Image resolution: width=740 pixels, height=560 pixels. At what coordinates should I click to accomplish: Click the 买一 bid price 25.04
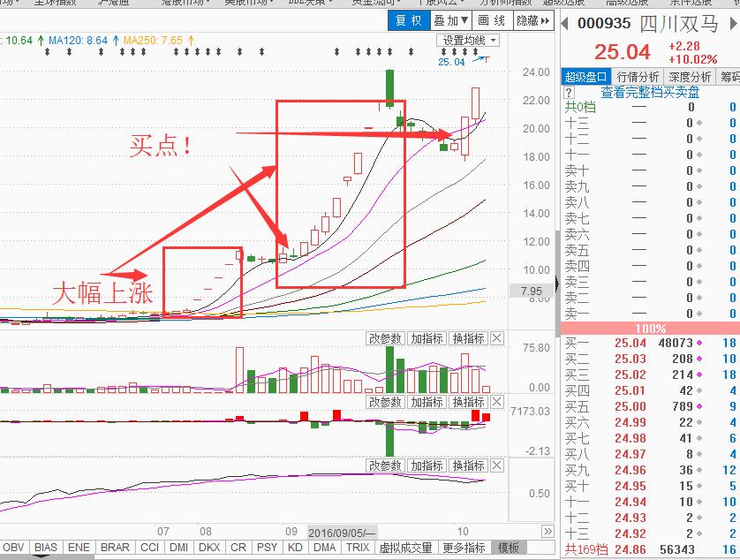click(630, 343)
